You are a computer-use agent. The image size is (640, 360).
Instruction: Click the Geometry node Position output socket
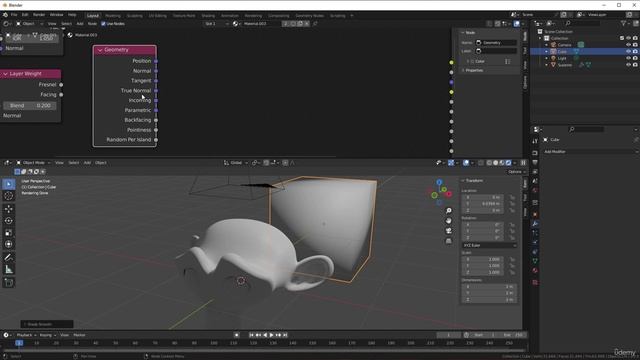pos(156,61)
